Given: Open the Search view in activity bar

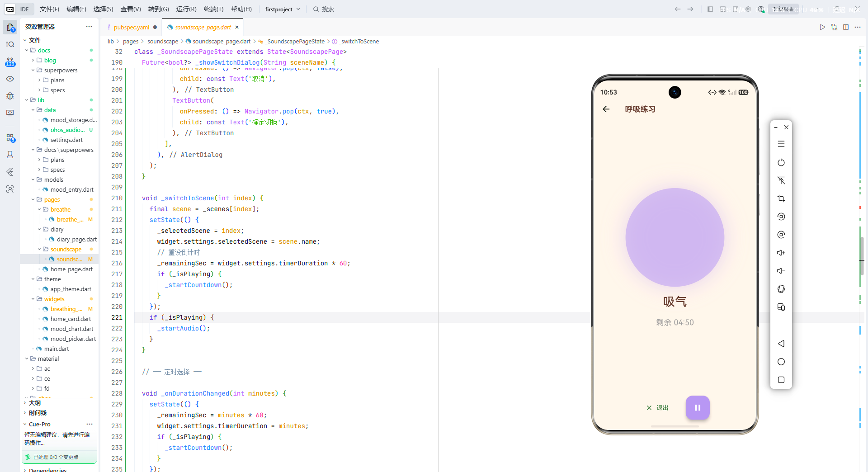Looking at the screenshot, I should pyautogui.click(x=10, y=44).
